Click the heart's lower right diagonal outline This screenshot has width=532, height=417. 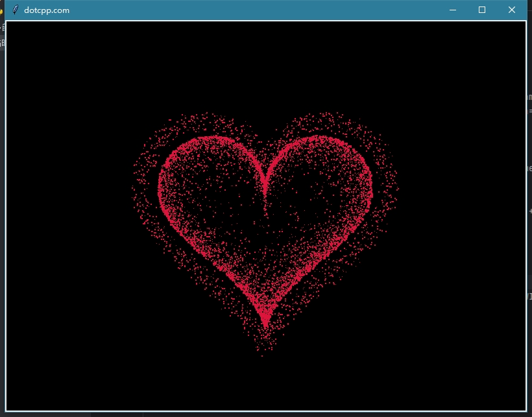click(x=318, y=266)
